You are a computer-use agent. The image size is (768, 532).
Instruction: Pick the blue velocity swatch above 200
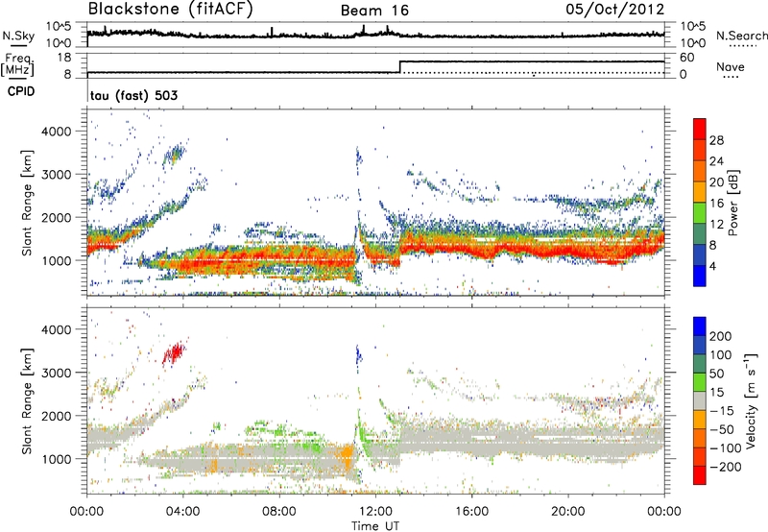(700, 326)
